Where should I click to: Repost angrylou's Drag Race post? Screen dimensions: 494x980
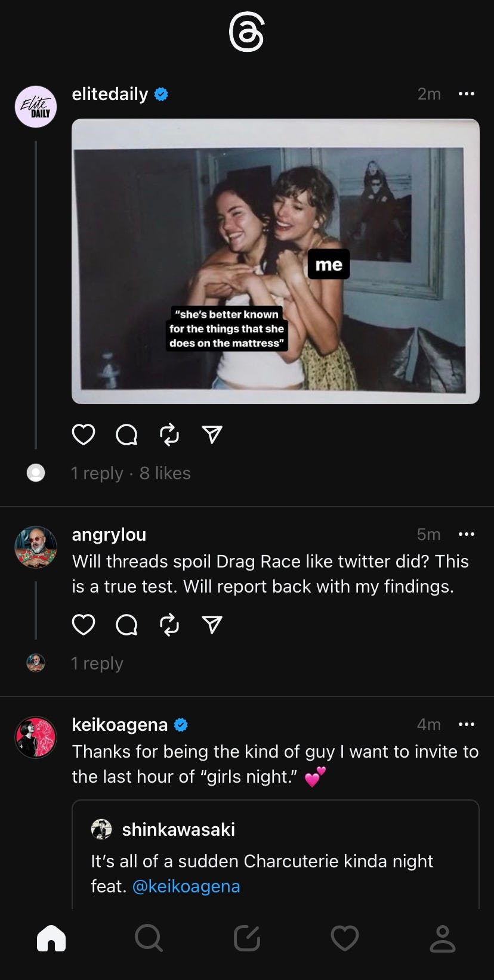(169, 625)
